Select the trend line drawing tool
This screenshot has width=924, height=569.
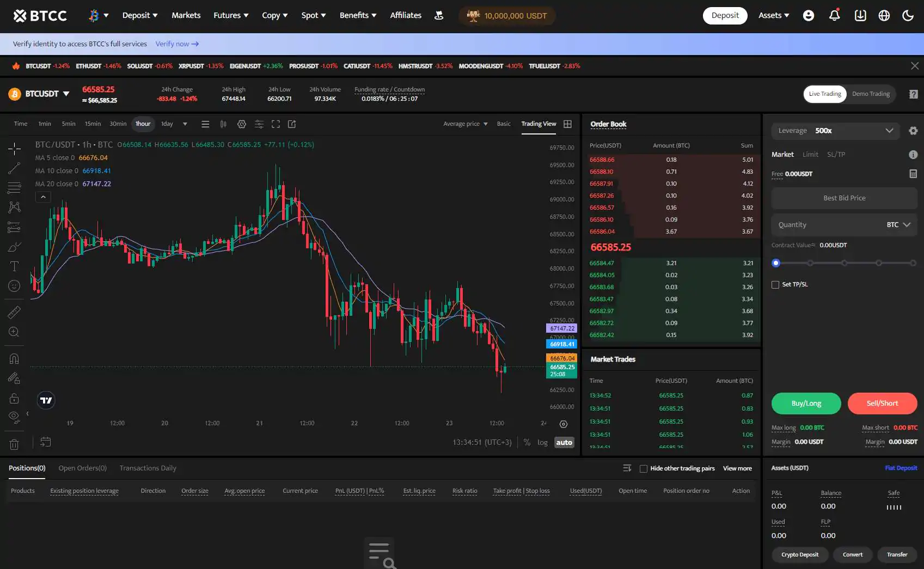tap(14, 168)
